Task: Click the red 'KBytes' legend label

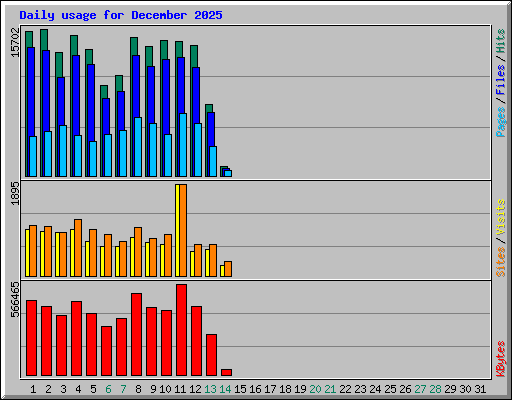Action: [x=501, y=359]
